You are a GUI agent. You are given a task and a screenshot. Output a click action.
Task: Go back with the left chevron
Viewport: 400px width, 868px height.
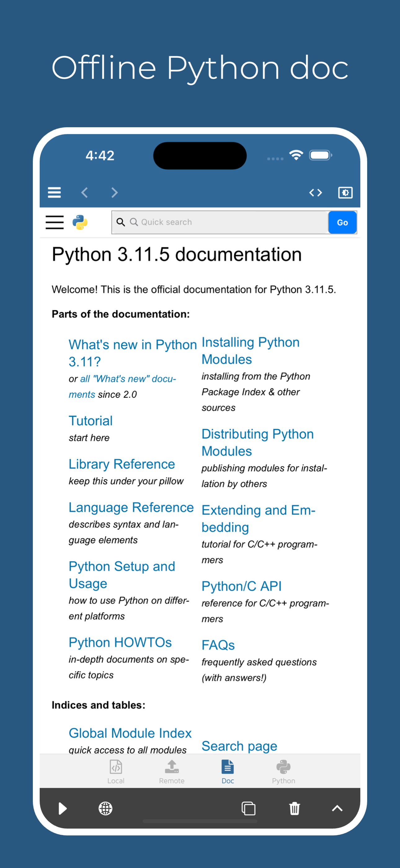(x=85, y=192)
